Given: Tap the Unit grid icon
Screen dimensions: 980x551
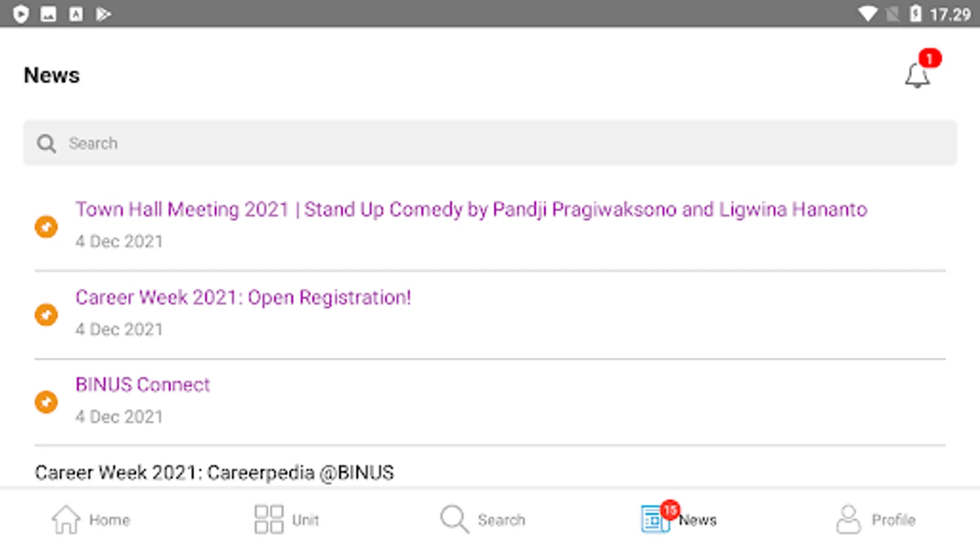Looking at the screenshot, I should (268, 519).
